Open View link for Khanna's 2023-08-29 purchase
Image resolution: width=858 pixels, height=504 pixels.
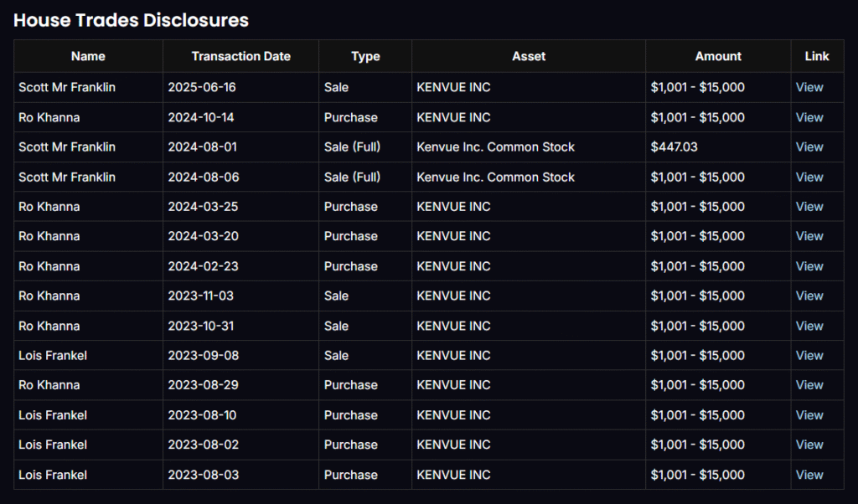click(809, 385)
